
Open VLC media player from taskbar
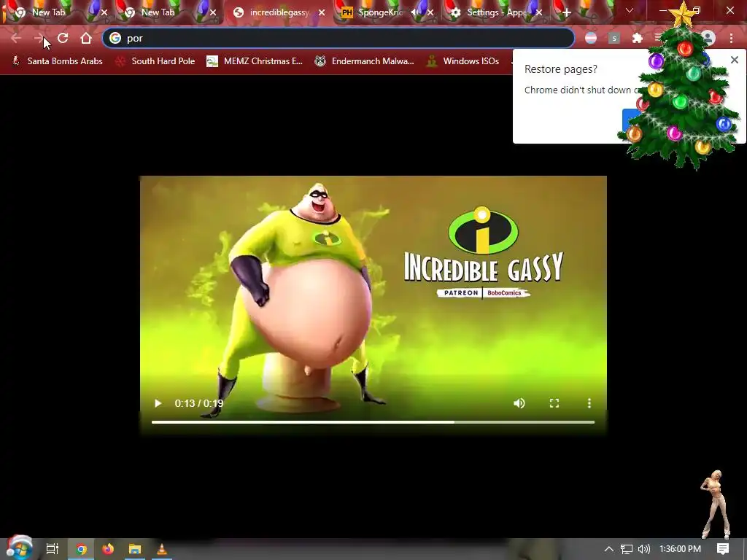[162, 549]
